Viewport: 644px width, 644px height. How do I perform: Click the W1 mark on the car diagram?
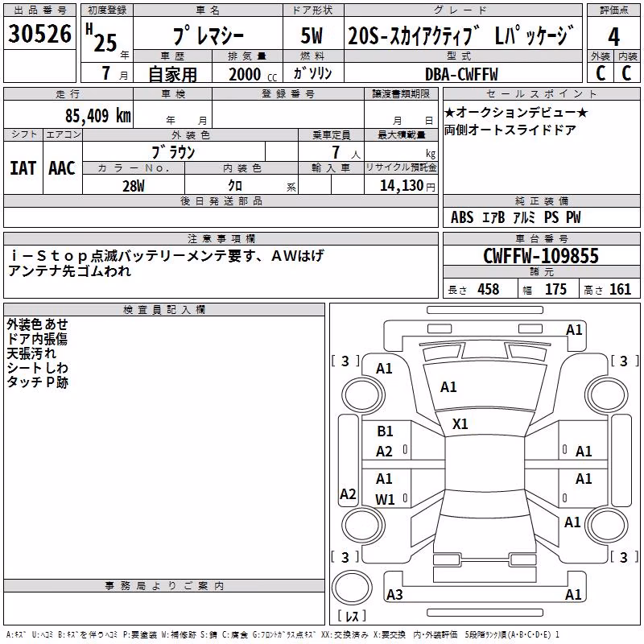click(385, 499)
